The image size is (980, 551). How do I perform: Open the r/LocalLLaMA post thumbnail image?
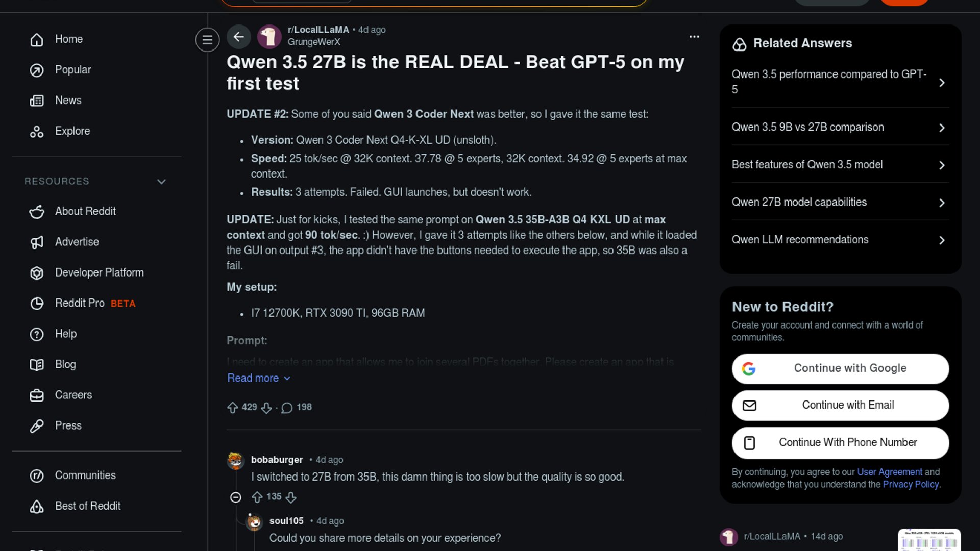coord(929,540)
